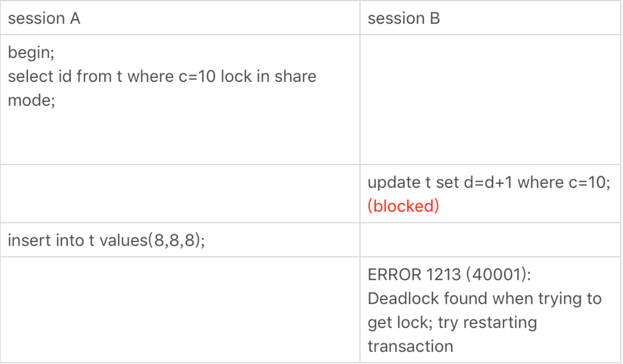The width and height of the screenshot is (623, 364).
Task: Click the empty session B cell beside insert
Action: click(x=490, y=240)
